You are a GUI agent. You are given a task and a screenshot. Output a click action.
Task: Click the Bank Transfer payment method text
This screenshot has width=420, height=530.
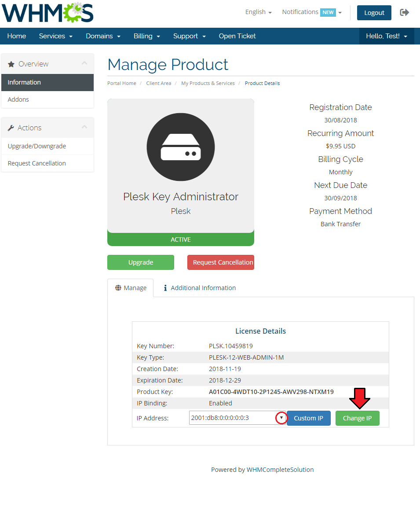pyautogui.click(x=341, y=224)
